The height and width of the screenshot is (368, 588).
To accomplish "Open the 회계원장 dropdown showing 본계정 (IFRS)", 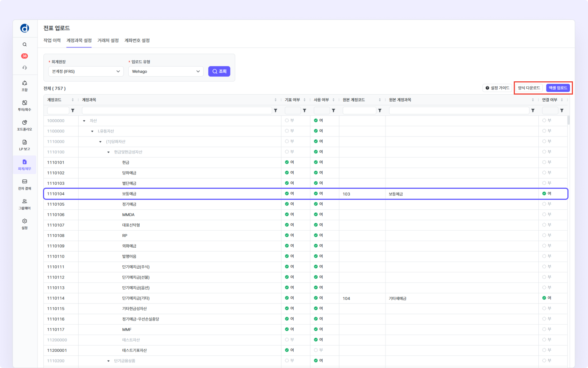I will [86, 71].
